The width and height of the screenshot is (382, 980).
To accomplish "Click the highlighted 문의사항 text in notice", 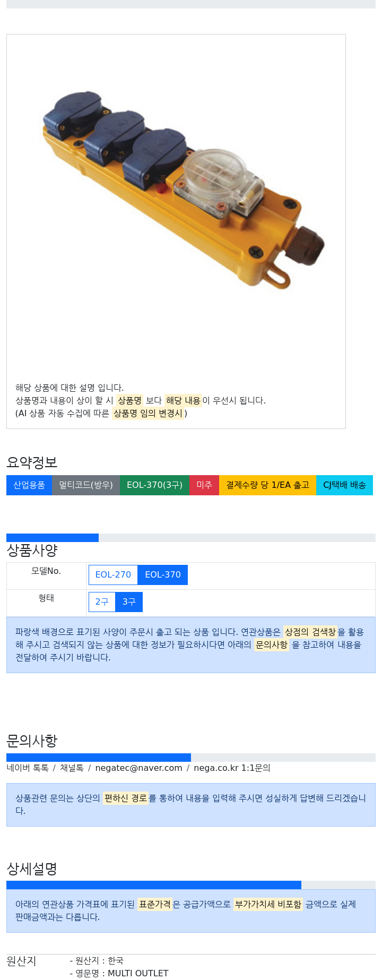I will click(272, 644).
